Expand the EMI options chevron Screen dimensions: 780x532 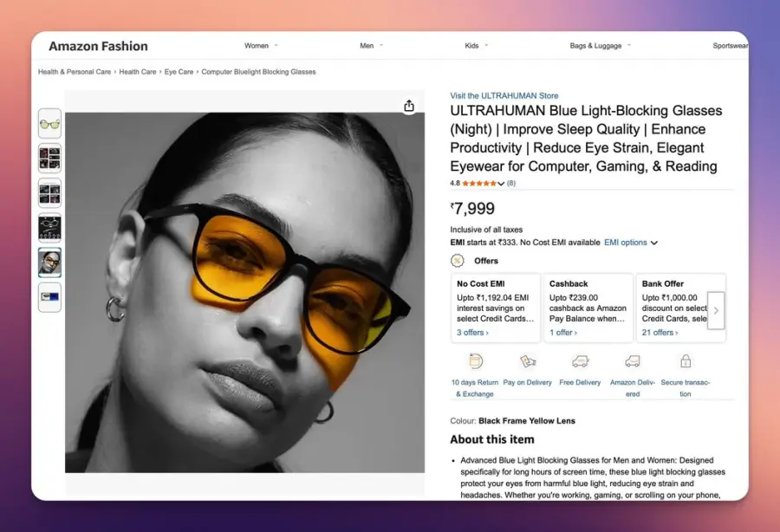pyautogui.click(x=654, y=243)
